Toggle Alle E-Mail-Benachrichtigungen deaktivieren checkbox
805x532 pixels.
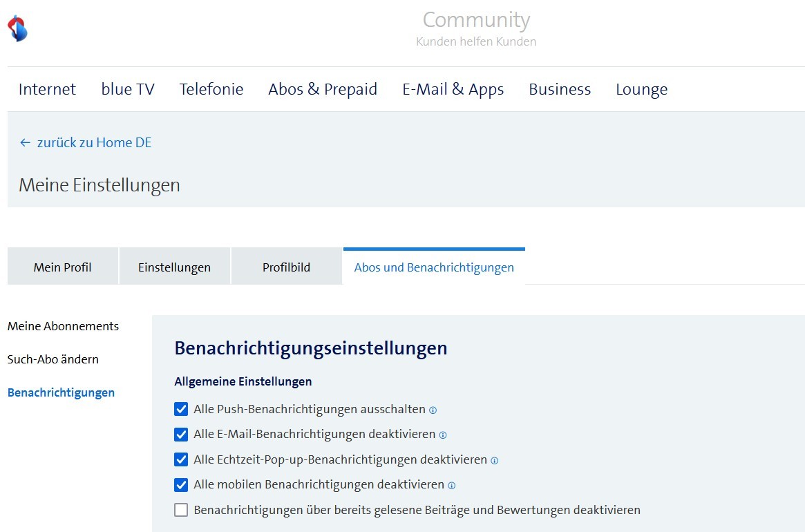(181, 435)
